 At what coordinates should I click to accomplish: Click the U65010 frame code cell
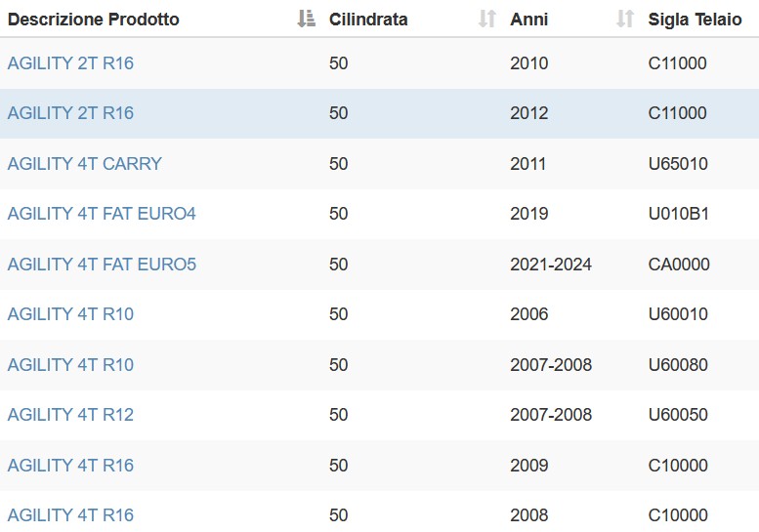[x=678, y=163]
